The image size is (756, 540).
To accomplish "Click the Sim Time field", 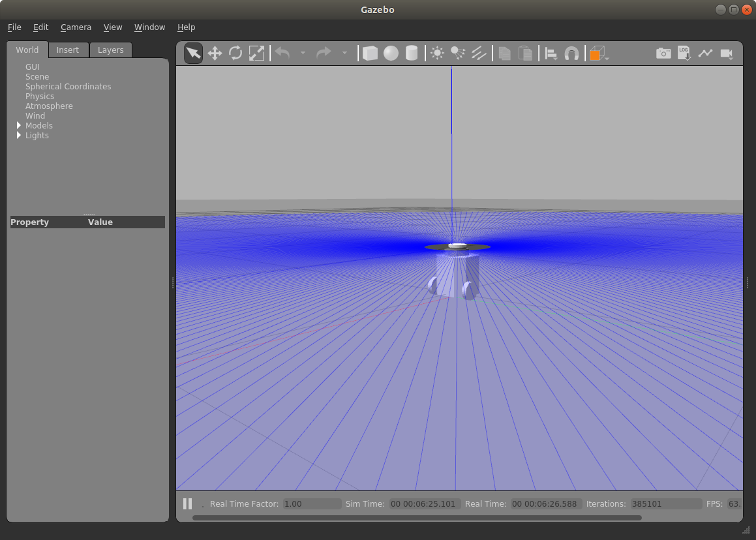I will click(425, 504).
